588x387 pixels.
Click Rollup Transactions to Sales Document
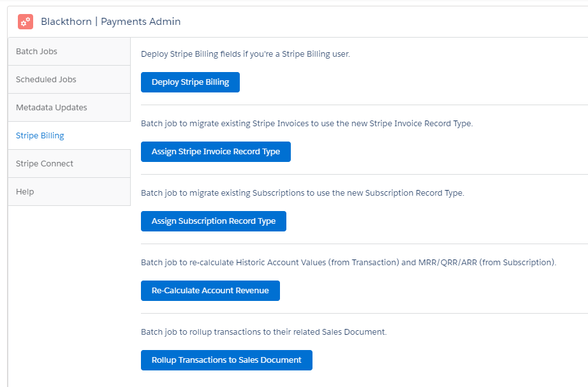226,360
